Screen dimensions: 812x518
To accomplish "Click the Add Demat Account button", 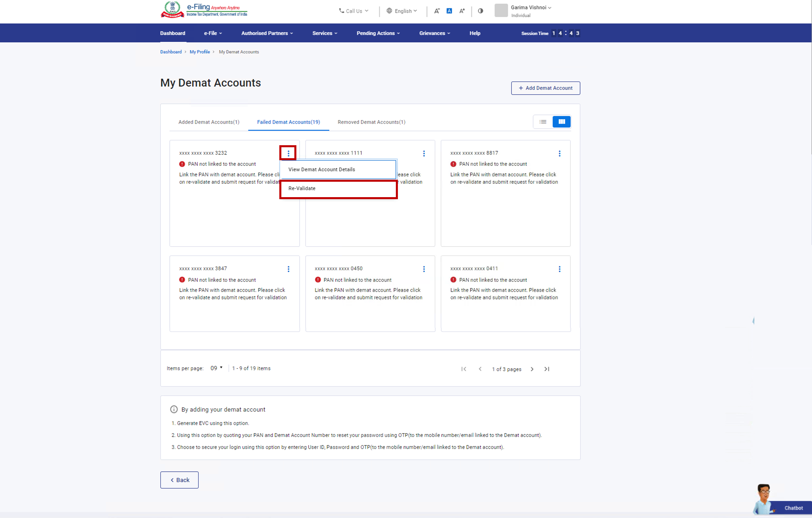I will point(544,88).
